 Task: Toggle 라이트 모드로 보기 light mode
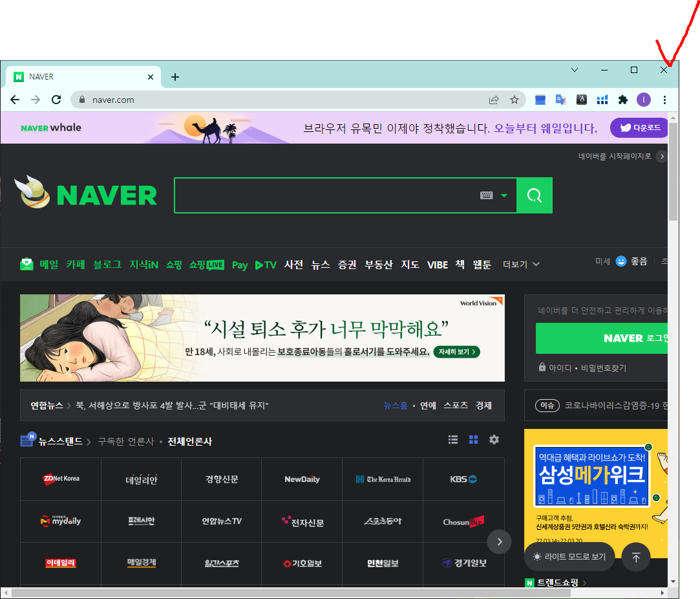pos(569,556)
